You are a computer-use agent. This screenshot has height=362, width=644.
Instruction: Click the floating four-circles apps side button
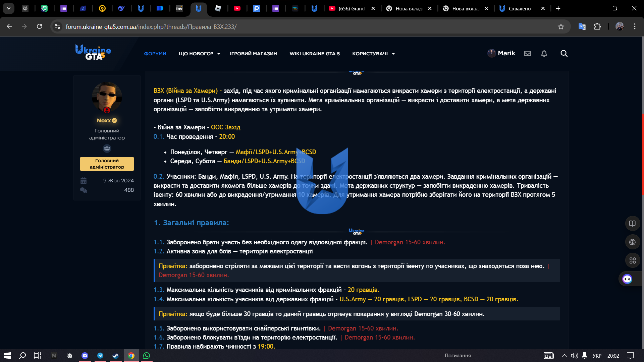(632, 260)
